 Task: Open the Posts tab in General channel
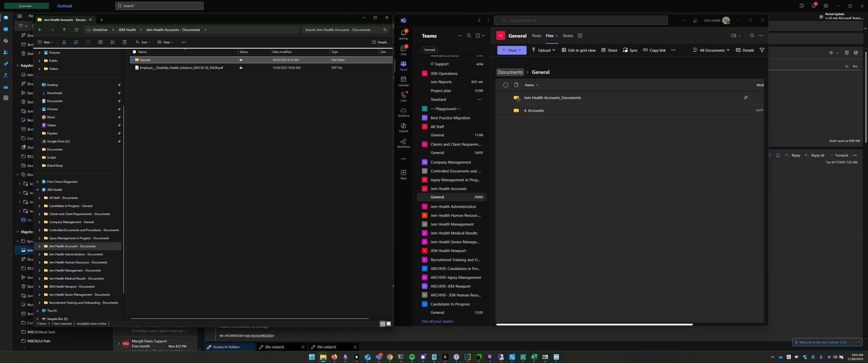pyautogui.click(x=536, y=36)
